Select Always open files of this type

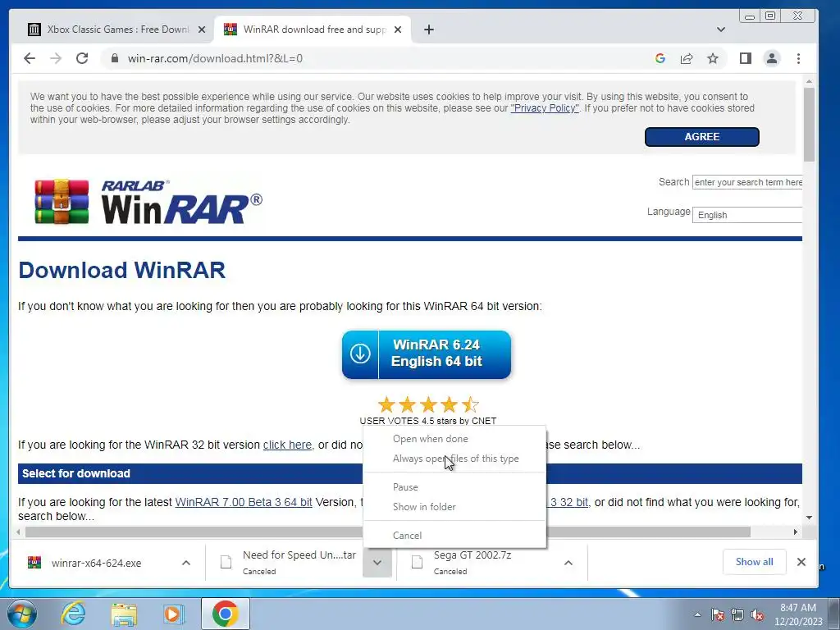click(454, 459)
